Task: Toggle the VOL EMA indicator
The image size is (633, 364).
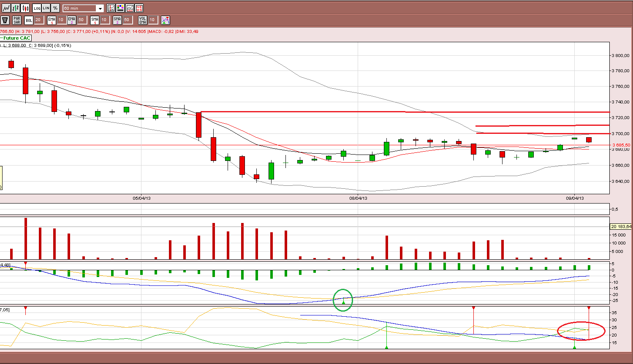Action: point(143,20)
